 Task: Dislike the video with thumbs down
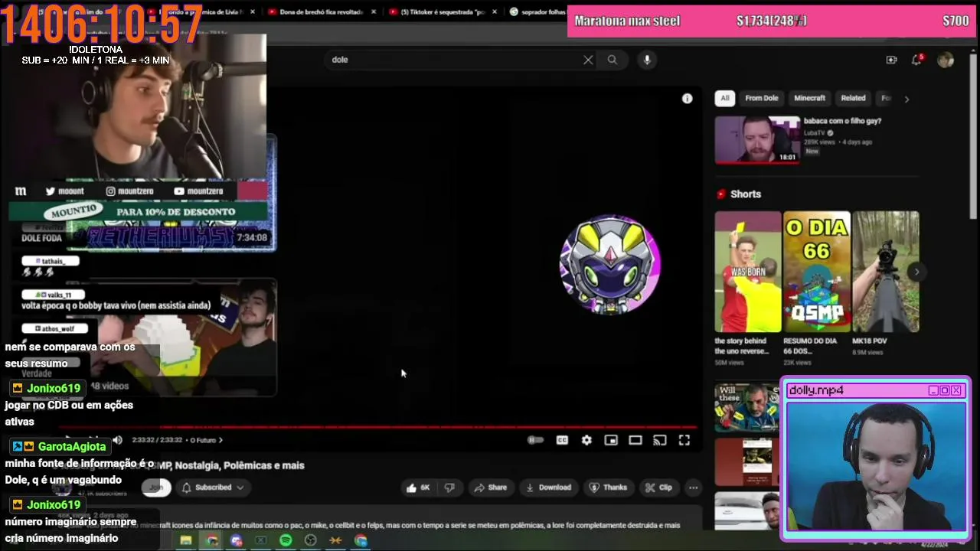coord(449,487)
